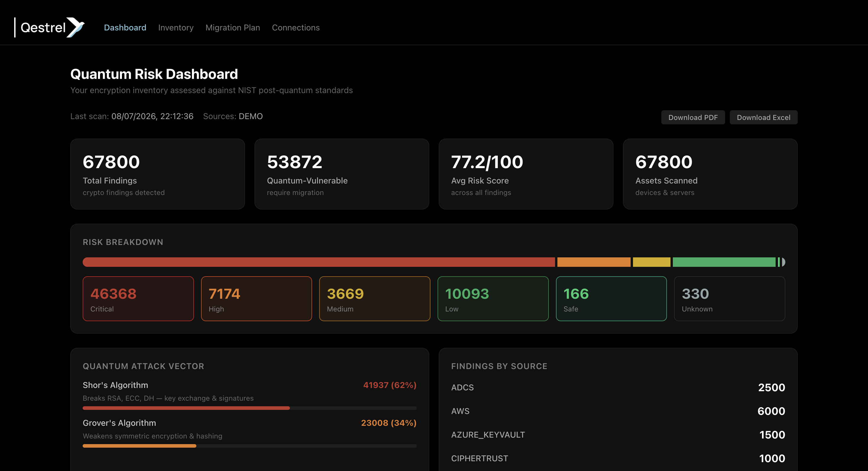Download the Excel report
Image resolution: width=868 pixels, height=471 pixels.
click(763, 117)
